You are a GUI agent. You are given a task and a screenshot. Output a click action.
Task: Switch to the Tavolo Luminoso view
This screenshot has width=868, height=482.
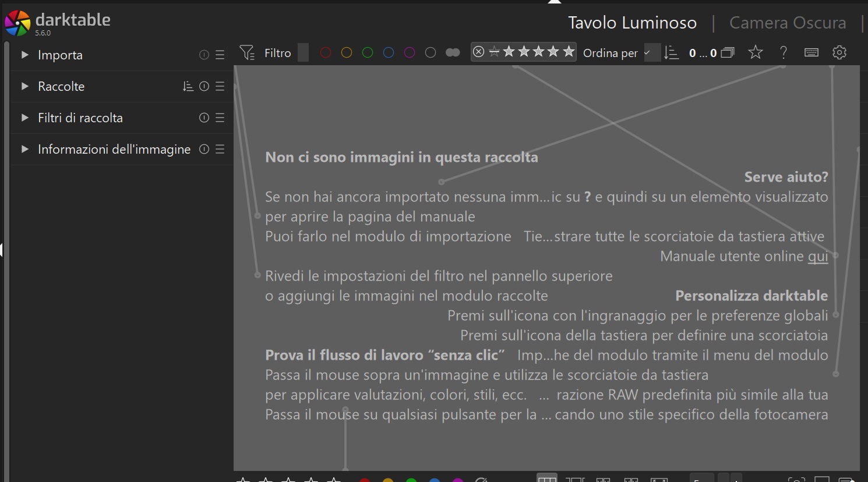click(632, 23)
